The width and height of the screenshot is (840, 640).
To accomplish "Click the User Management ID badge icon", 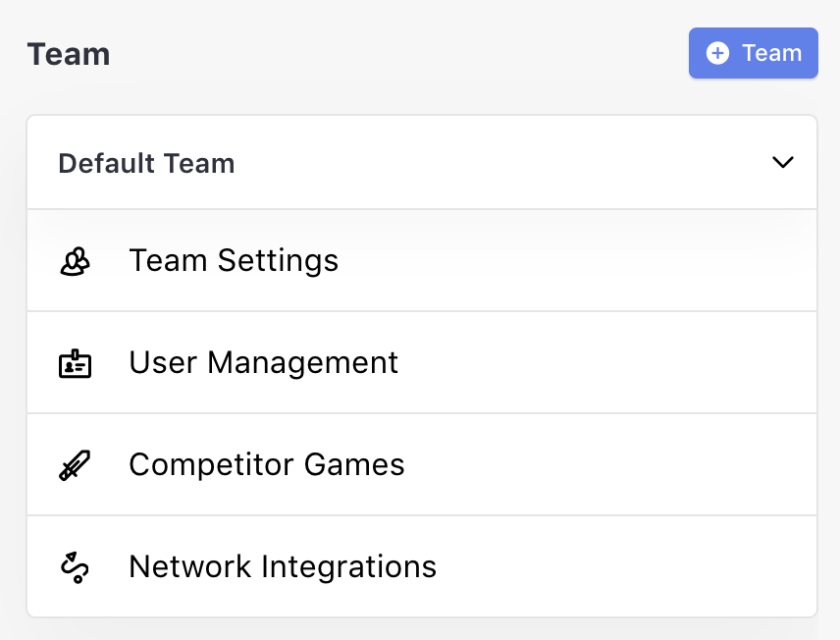I will [x=75, y=363].
